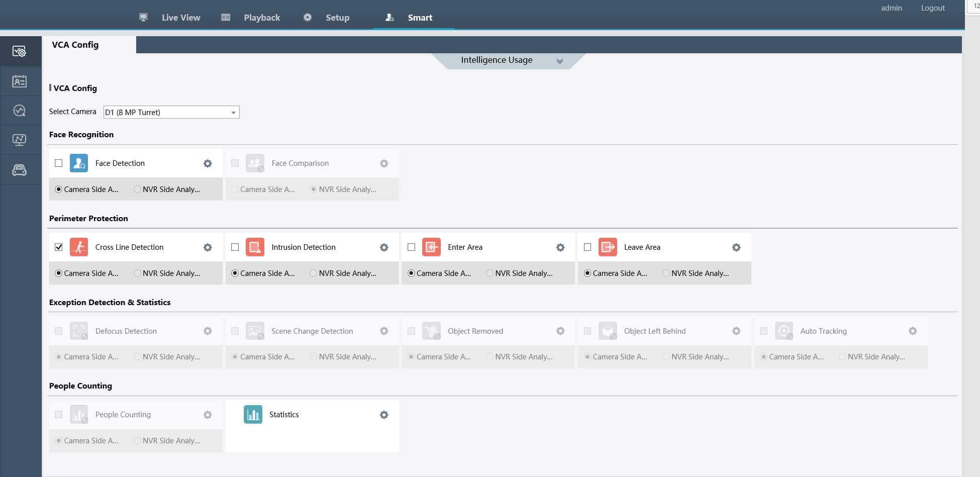Click the People Counting checkbox
Image resolution: width=980 pixels, height=477 pixels.
[59, 414]
